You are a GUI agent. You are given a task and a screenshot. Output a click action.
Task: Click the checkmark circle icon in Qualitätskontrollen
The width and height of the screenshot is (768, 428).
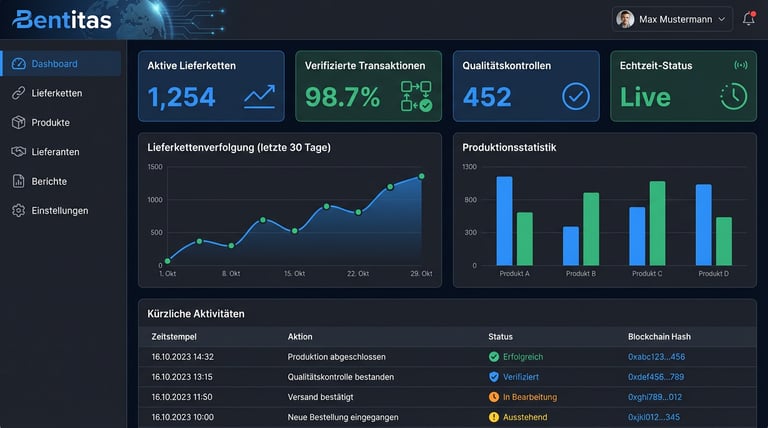[576, 96]
